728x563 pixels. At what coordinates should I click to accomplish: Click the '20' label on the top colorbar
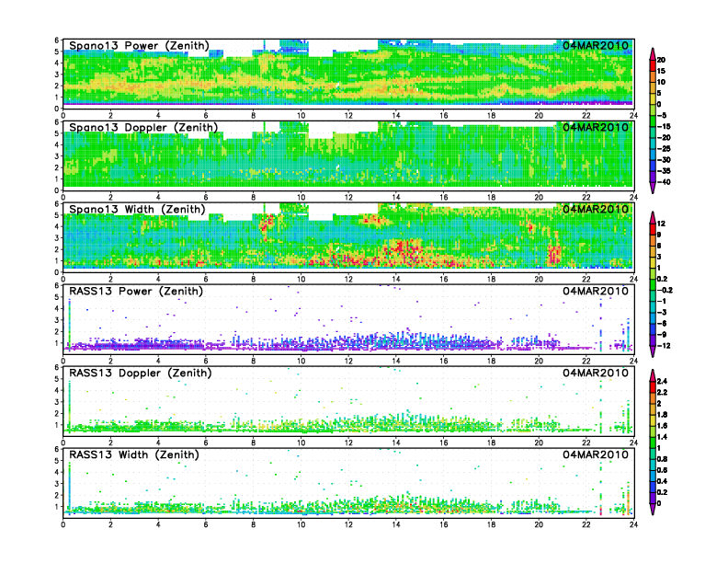pyautogui.click(x=661, y=60)
